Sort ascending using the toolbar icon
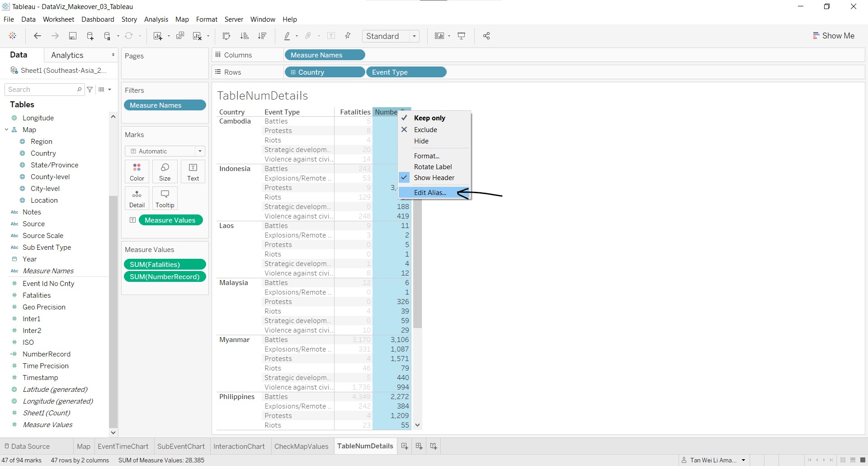 tap(245, 36)
